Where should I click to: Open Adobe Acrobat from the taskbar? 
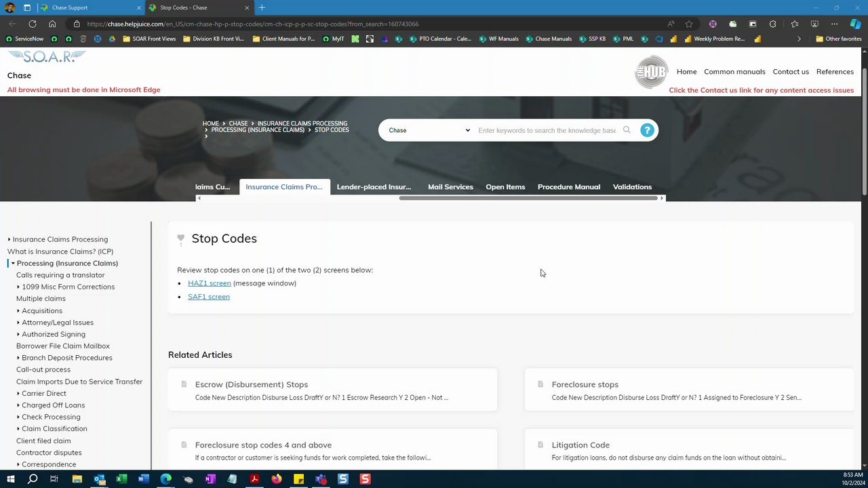[x=254, y=479]
